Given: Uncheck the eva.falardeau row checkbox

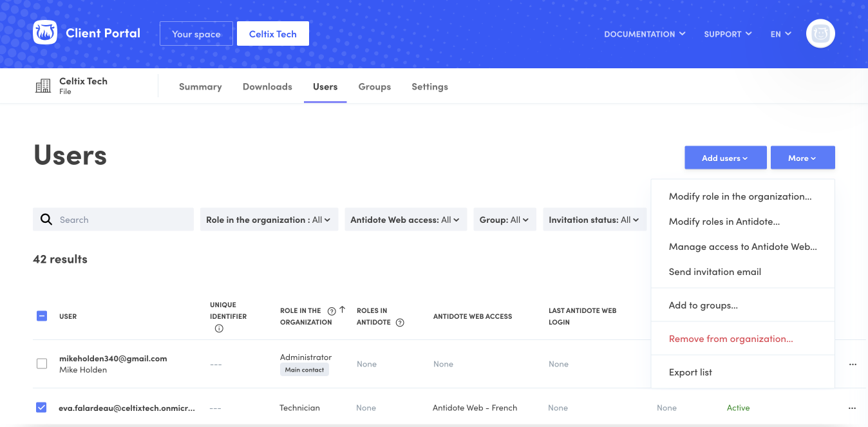Looking at the screenshot, I should pos(41,407).
